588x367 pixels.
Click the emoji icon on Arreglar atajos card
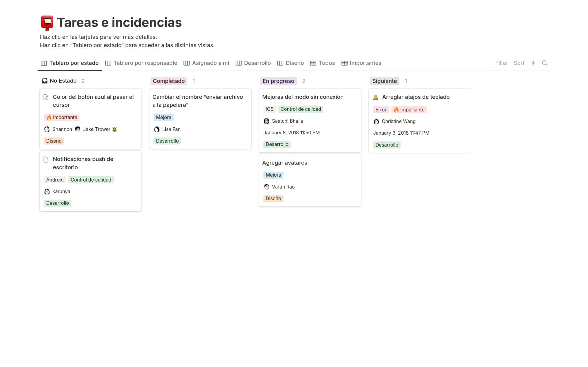pyautogui.click(x=376, y=97)
